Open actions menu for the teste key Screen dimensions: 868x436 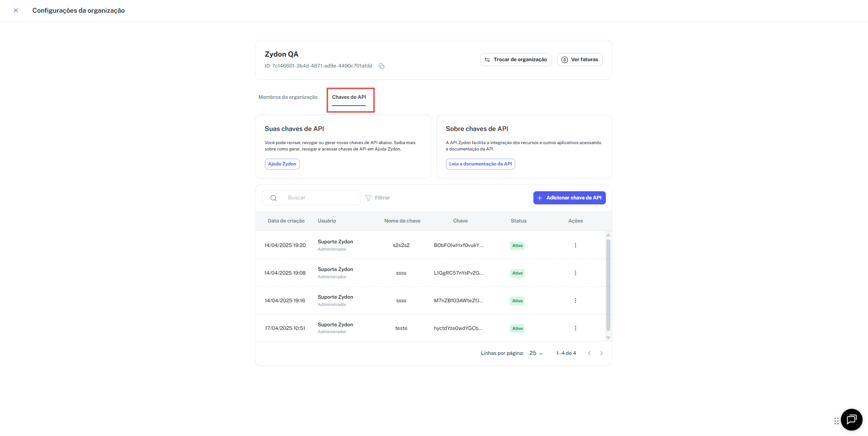point(575,329)
